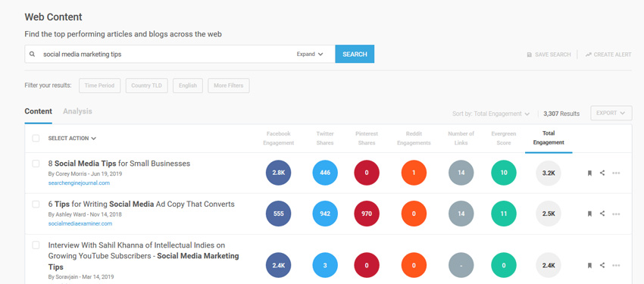
Task: Click the Create Alert trend icon
Action: (588, 55)
